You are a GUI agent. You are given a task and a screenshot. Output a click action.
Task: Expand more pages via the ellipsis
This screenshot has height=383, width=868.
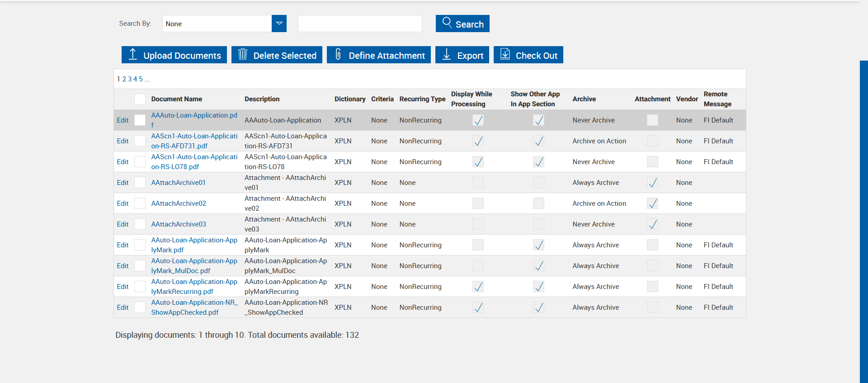(x=147, y=79)
